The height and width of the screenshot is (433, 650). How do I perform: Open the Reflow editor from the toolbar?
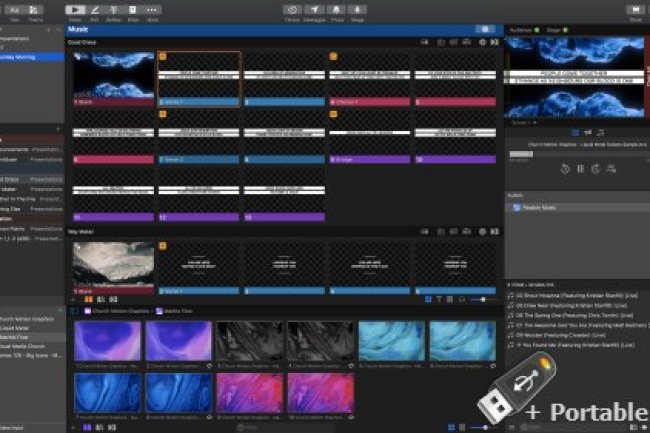(x=113, y=10)
